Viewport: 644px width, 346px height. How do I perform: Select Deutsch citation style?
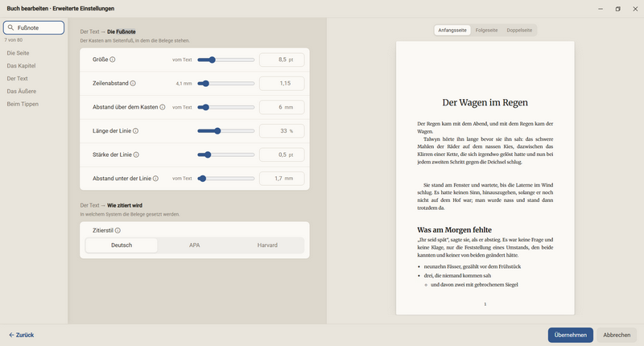click(x=122, y=245)
